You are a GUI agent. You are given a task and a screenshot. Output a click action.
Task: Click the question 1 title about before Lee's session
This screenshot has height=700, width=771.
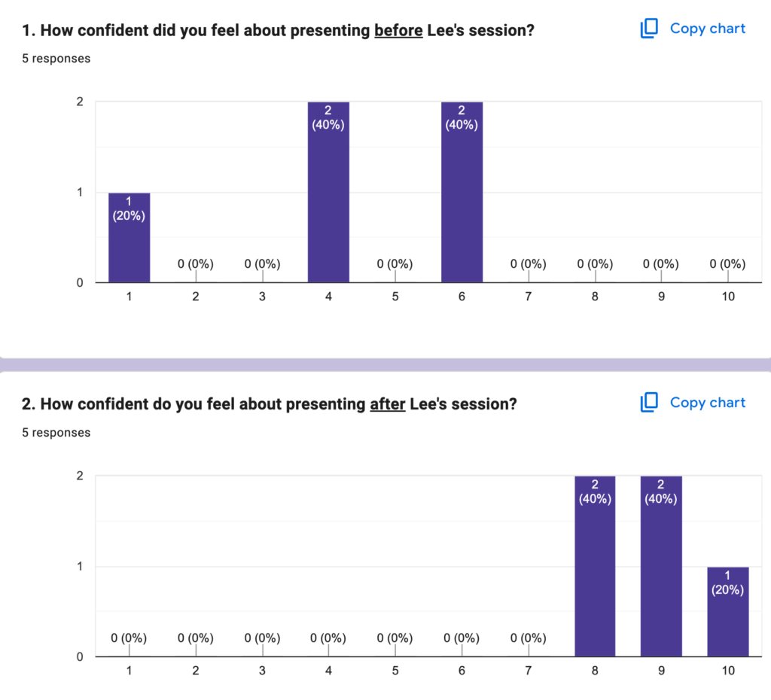tap(279, 31)
